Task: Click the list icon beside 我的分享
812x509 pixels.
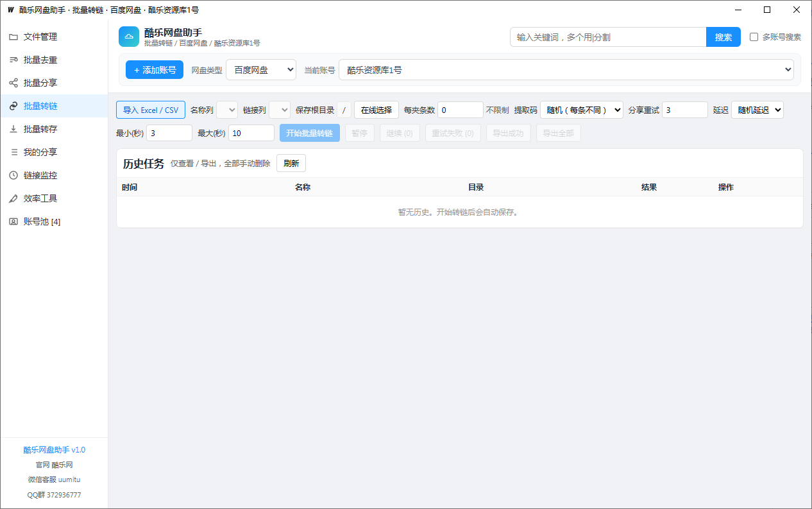Action: [x=13, y=152]
